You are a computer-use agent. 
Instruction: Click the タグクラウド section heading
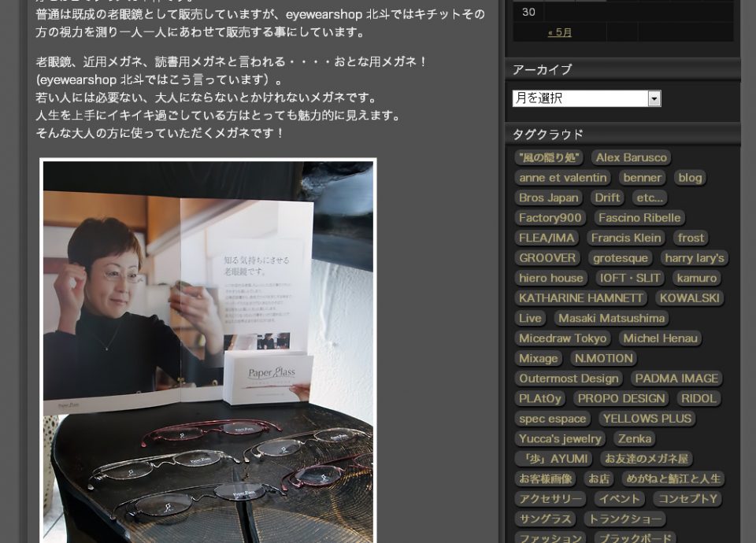point(548,135)
